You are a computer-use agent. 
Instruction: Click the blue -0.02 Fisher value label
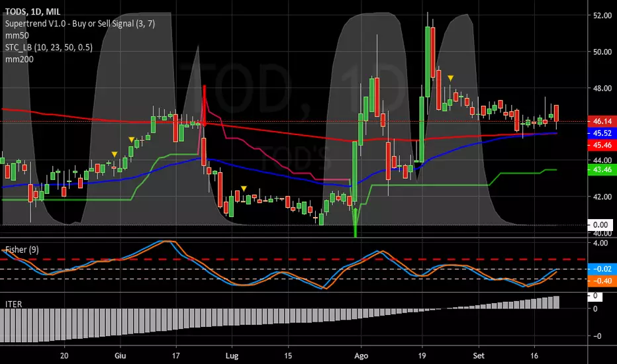coord(602,269)
